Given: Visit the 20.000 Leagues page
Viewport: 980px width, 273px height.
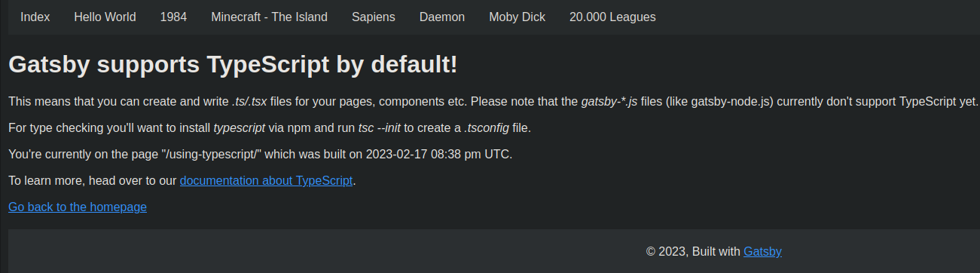Looking at the screenshot, I should (612, 17).
